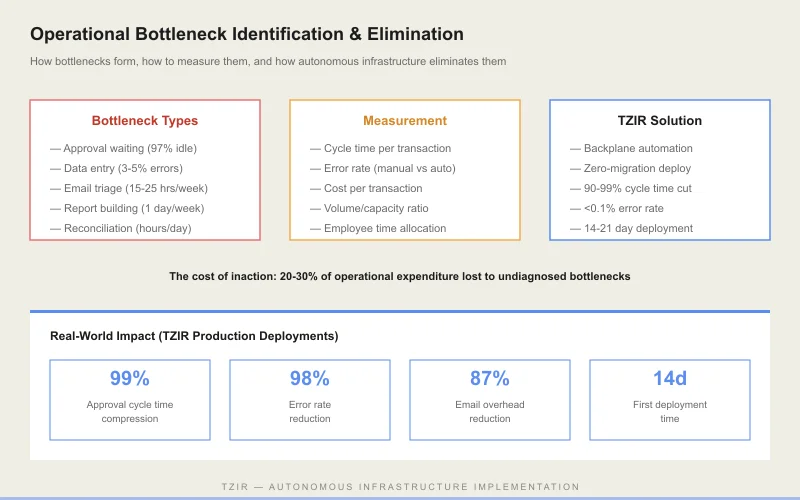Click '<0.1% error rate' item
This screenshot has width=800, height=500.
(617, 208)
